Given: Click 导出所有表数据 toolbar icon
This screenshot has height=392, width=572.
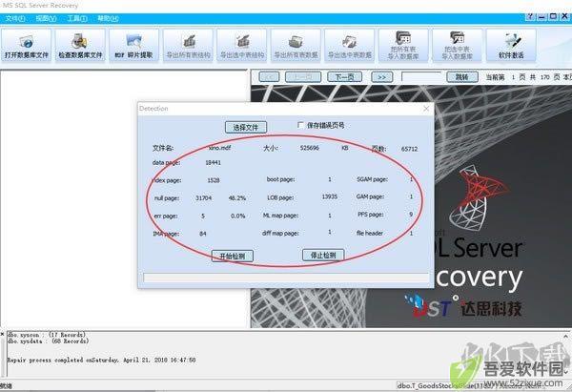Looking at the screenshot, I should [296, 46].
